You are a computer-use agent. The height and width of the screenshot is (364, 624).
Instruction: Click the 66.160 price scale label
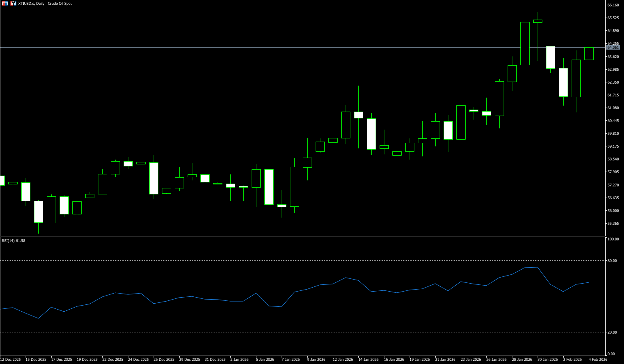pyautogui.click(x=613, y=5)
